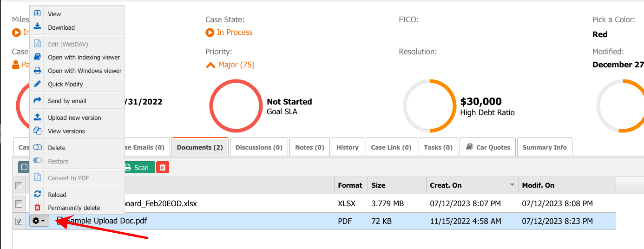Image resolution: width=644 pixels, height=249 pixels.
Task: Open the gear dropdown for Sample Upload Doc
Action: pos(39,222)
